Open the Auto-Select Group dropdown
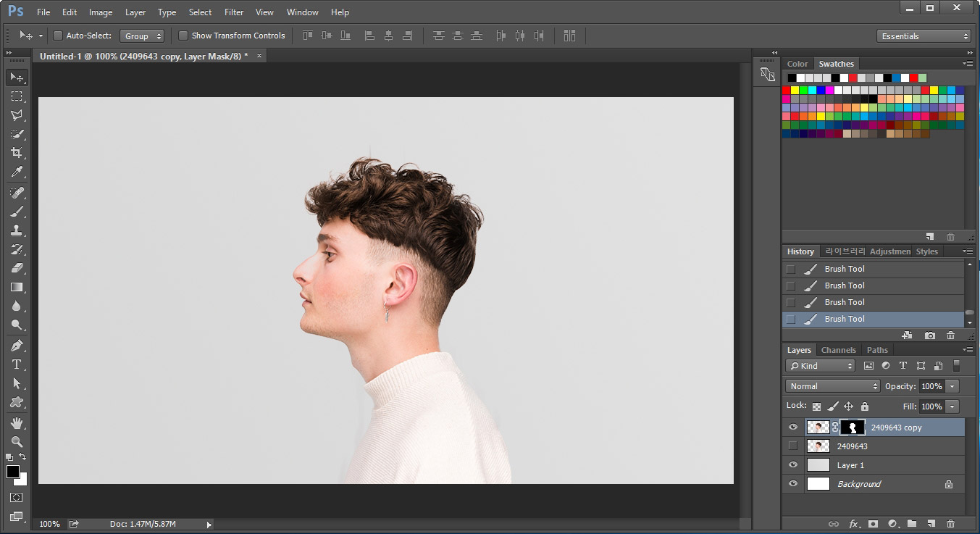Screen dimensions: 980x534 coord(143,36)
